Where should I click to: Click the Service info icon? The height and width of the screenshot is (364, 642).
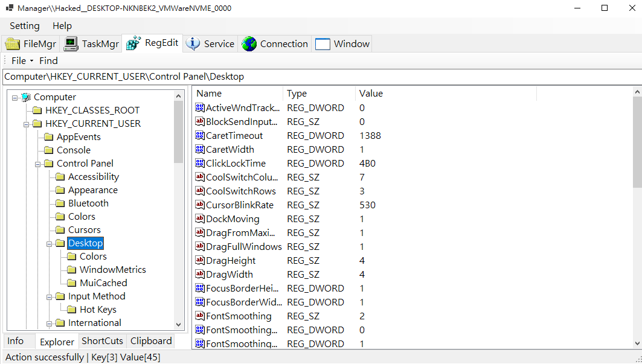[193, 44]
